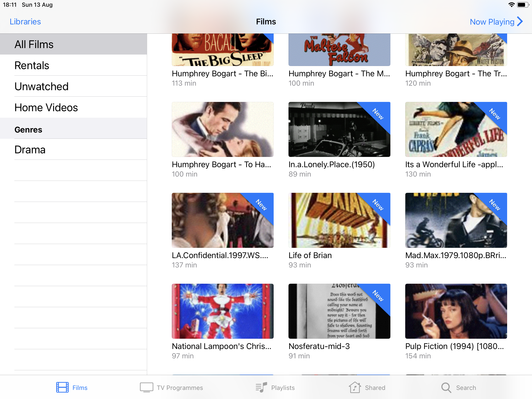Screen dimensions: 532x399
Task: Open The Maltese Falcon poster thumbnail
Action: [x=339, y=50]
